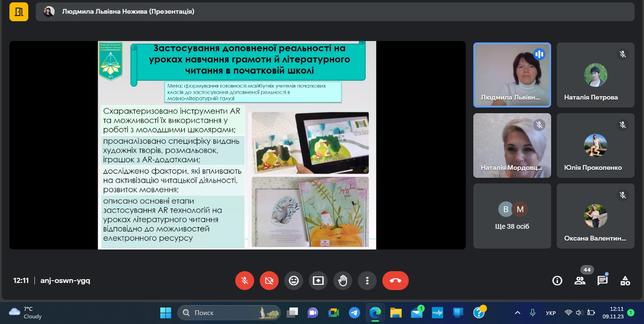Turn on the camera
The height and width of the screenshot is (324, 644).
269,281
